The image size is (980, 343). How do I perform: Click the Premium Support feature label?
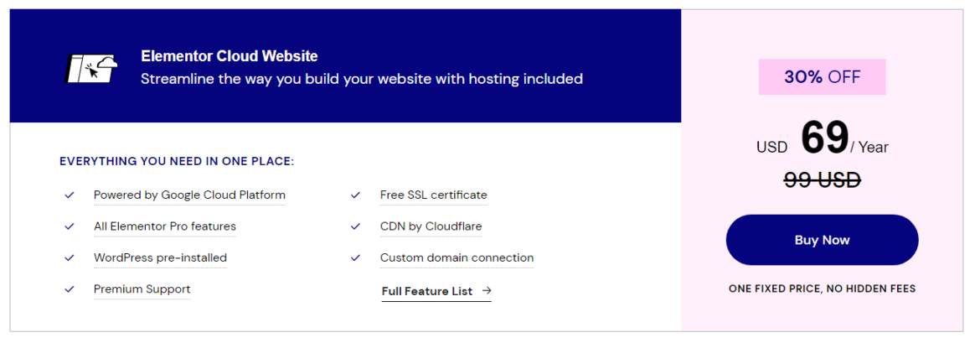[x=142, y=289]
